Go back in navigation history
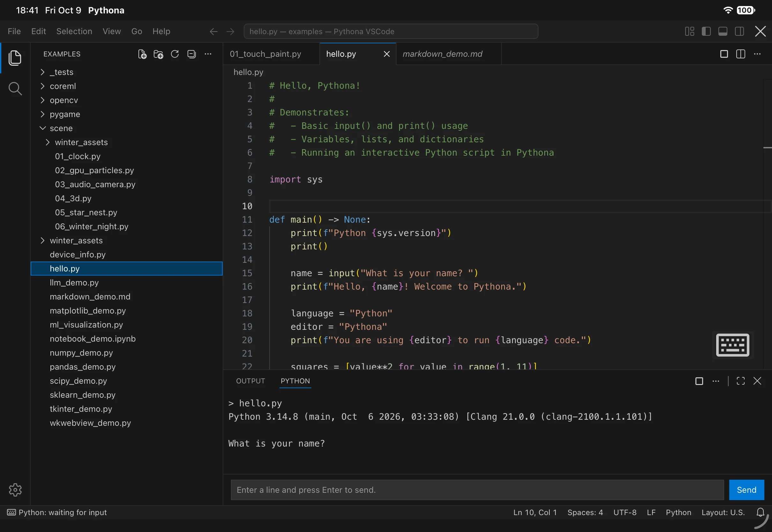 (214, 31)
